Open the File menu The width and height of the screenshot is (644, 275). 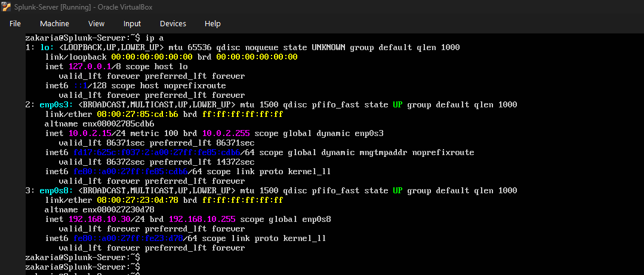15,24
